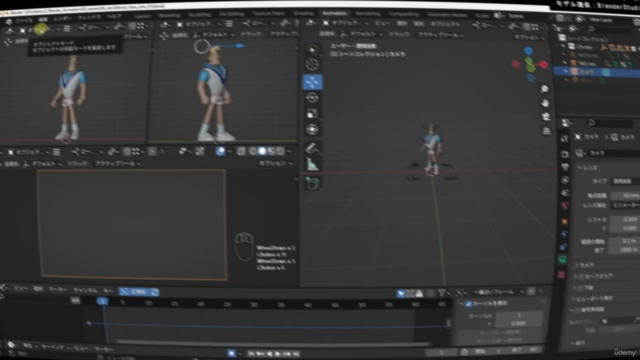Click the blue Z axis gizmo ball
This screenshot has width=640, height=360.
click(x=529, y=51)
